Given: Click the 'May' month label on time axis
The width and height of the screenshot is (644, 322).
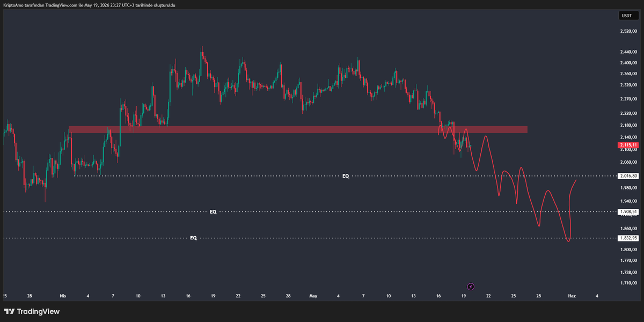Looking at the screenshot, I should [x=313, y=296].
